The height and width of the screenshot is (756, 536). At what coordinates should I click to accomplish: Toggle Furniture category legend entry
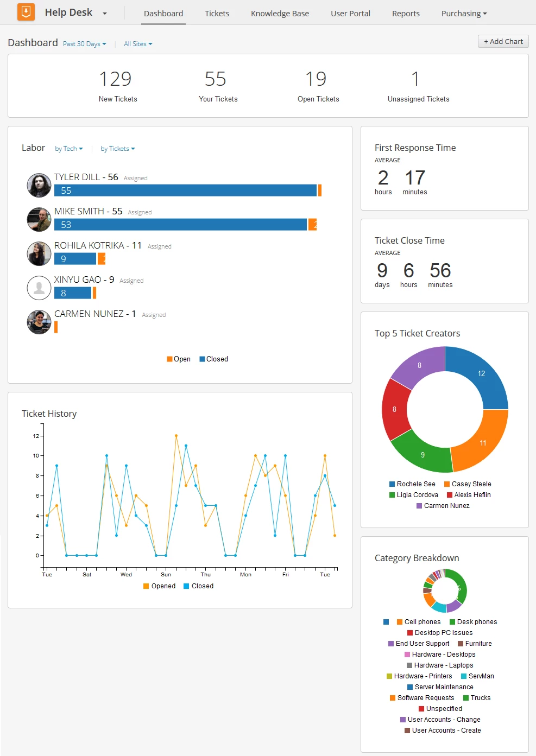(x=475, y=644)
